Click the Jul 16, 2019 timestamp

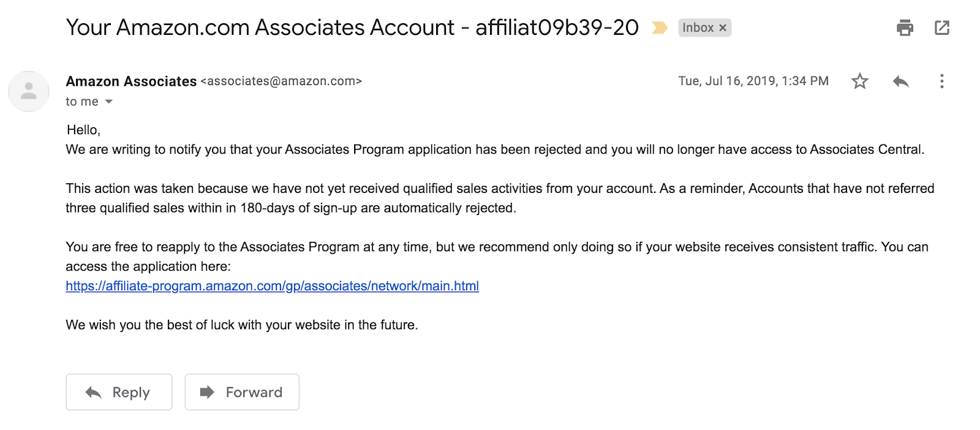click(753, 81)
